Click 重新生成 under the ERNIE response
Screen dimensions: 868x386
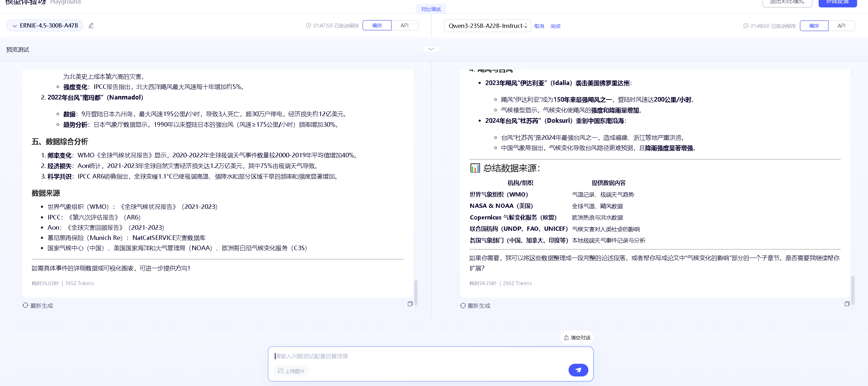[38, 306]
